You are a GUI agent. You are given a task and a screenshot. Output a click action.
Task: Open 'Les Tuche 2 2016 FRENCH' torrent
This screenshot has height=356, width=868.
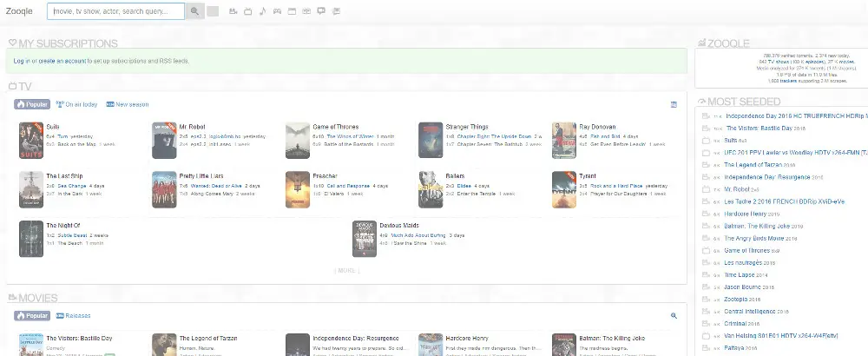(x=785, y=201)
